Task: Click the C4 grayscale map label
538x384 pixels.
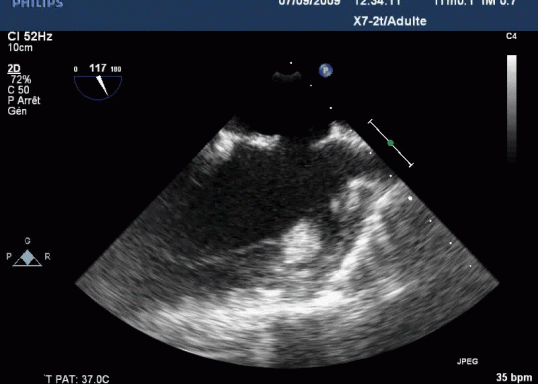Action: pos(511,36)
